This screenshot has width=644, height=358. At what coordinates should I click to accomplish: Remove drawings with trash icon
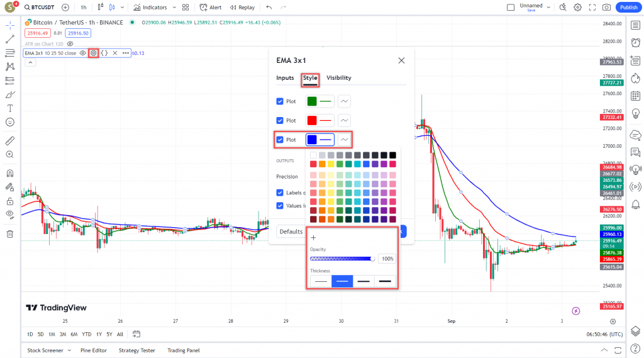(x=10, y=234)
